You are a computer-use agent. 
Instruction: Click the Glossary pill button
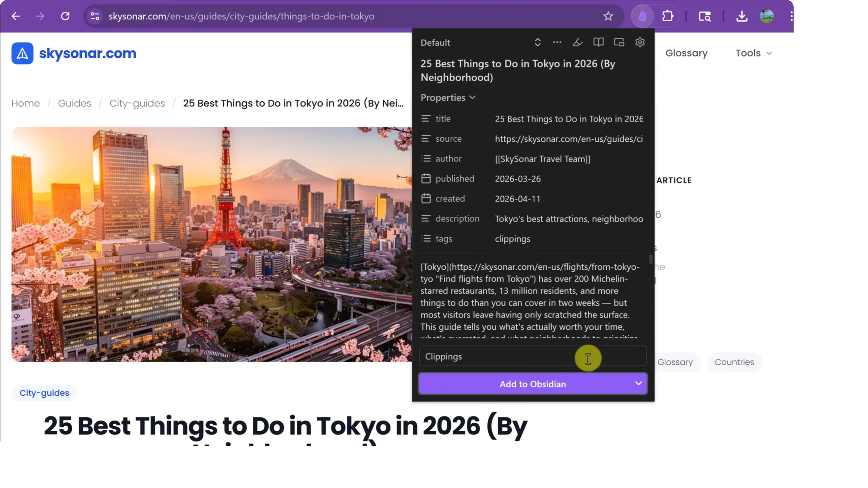click(675, 362)
